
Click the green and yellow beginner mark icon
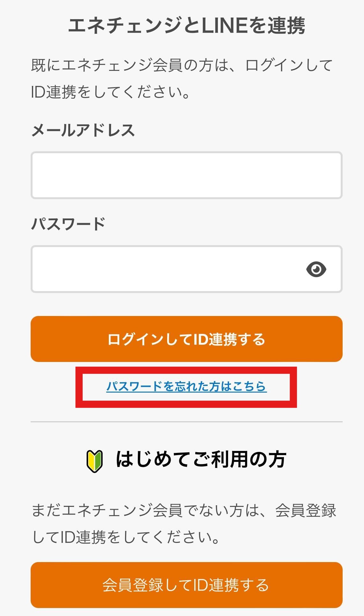click(95, 461)
